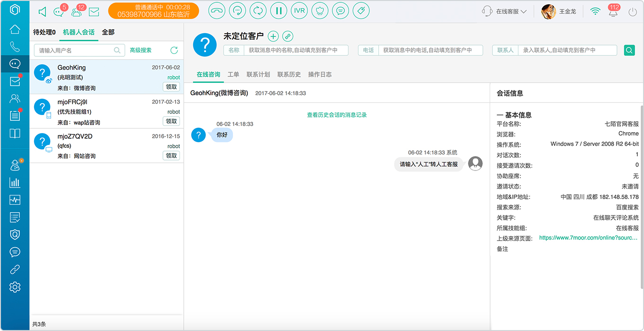Open the bar chart reports sidebar icon
The image size is (644, 331).
[15, 182]
